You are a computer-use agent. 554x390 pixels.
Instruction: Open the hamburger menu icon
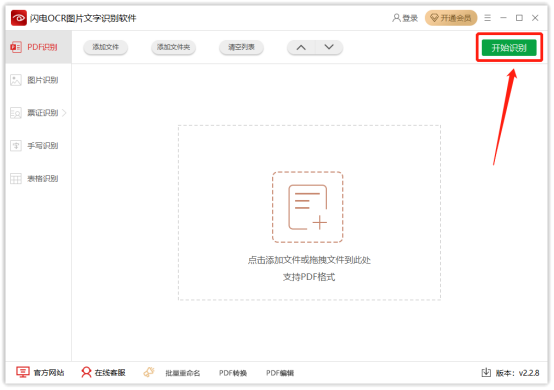[x=488, y=18]
